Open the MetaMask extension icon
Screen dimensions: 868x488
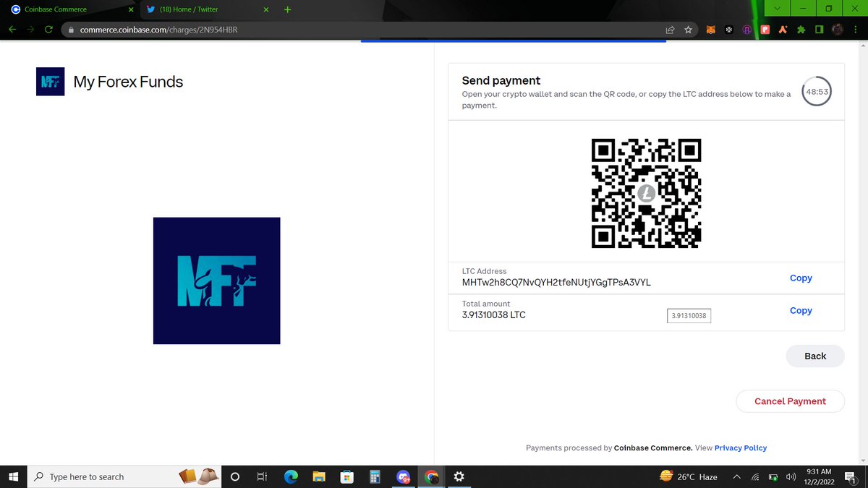pyautogui.click(x=711, y=30)
